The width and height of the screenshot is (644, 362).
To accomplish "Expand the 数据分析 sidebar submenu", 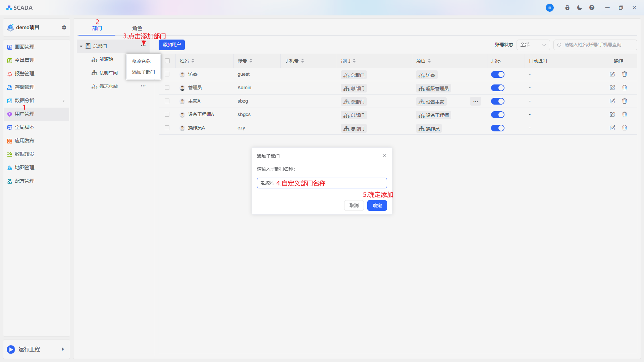I will tap(64, 101).
